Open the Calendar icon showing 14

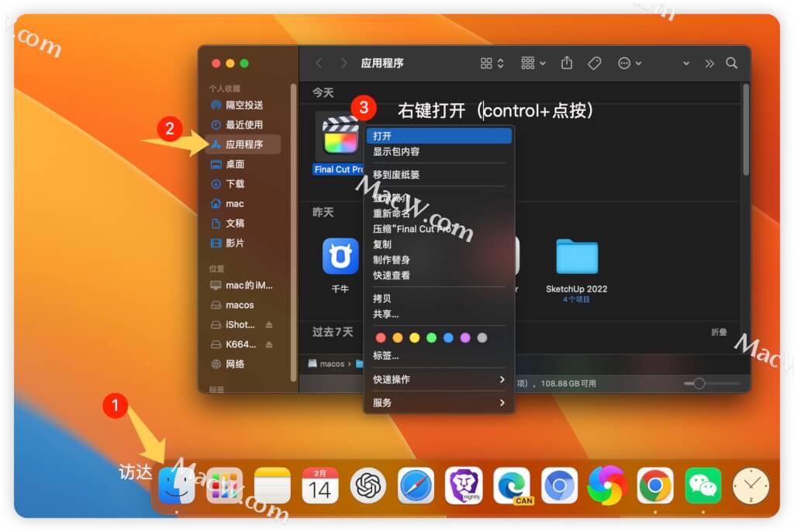pos(320,485)
